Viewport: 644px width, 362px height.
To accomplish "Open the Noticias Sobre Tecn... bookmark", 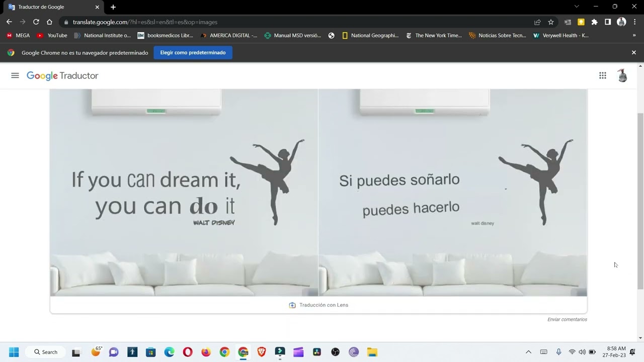I will [x=498, y=36].
